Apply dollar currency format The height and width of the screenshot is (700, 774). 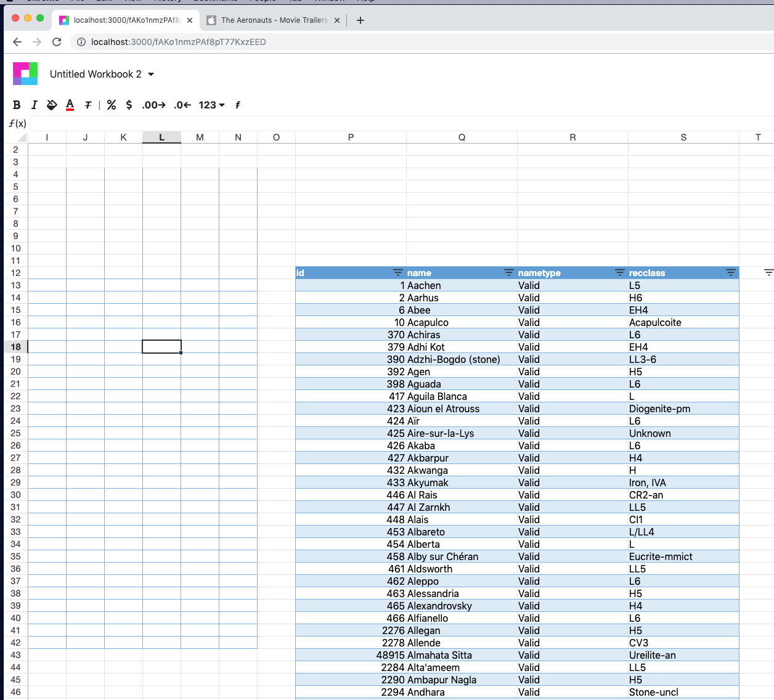click(129, 105)
